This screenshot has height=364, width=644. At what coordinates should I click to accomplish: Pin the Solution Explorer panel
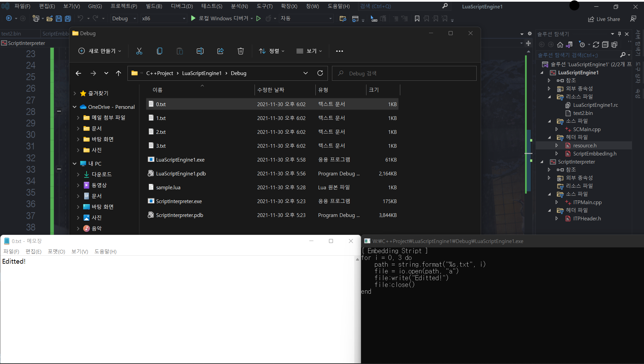point(619,34)
